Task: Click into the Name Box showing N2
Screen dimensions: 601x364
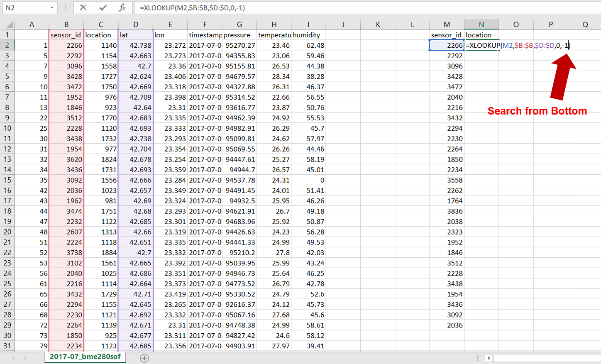Action: coord(26,7)
